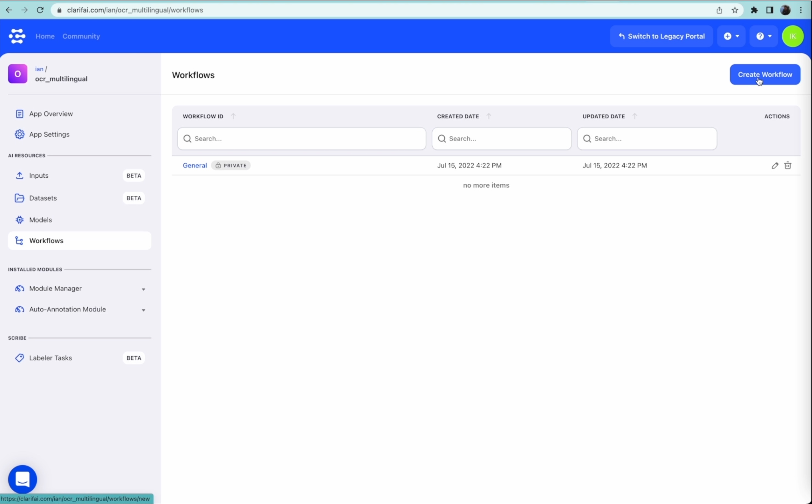Open the plus create dropdown in header

tap(731, 36)
